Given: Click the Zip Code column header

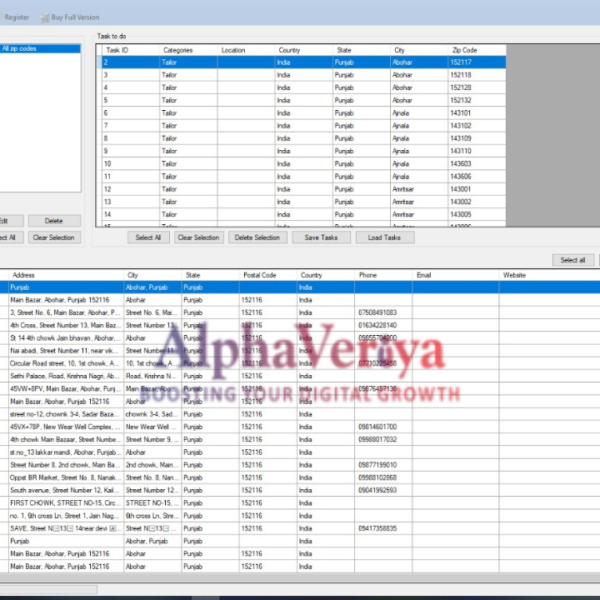Looking at the screenshot, I should click(477, 50).
